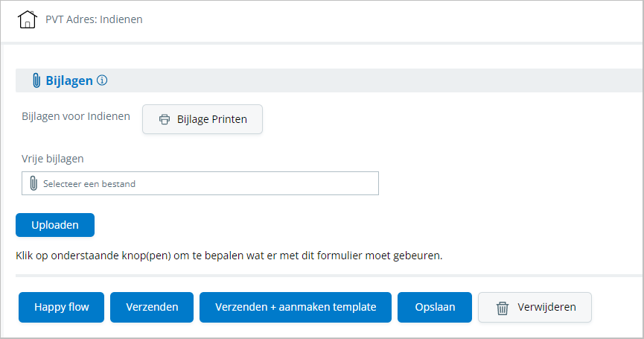Click the trash can icon on Verwijderen
This screenshot has width=644, height=339.
pyautogui.click(x=503, y=308)
